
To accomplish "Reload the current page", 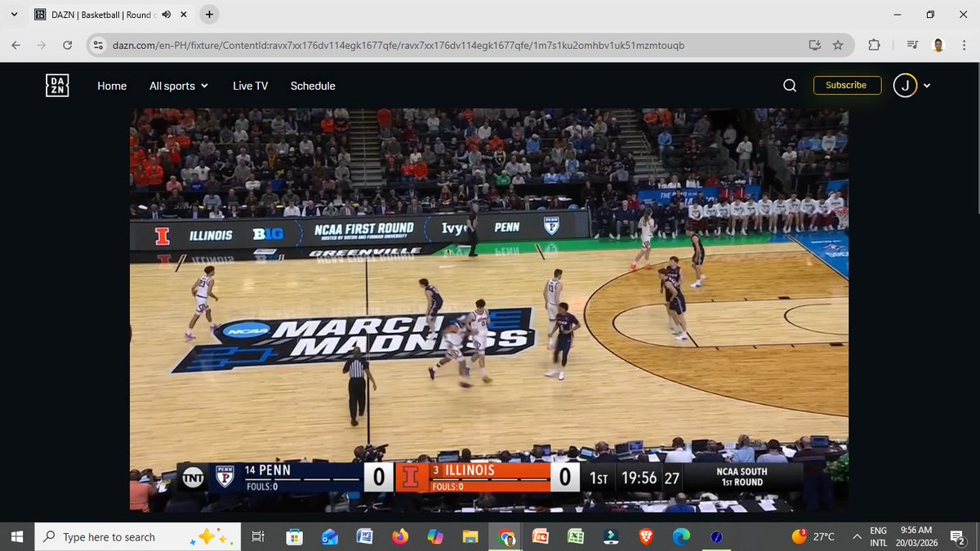I will [67, 46].
